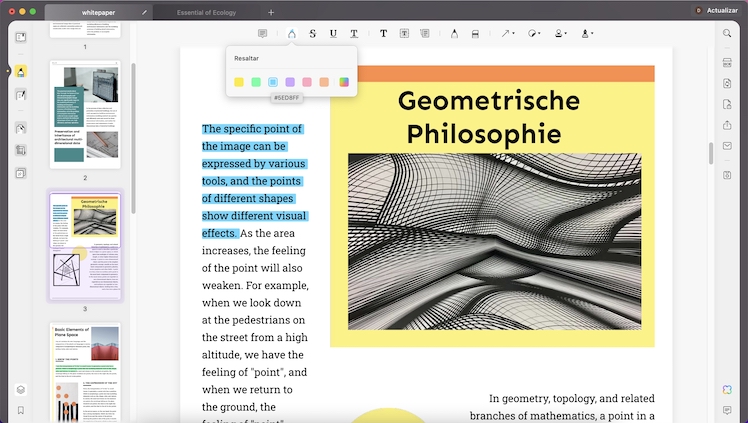Activate the underline text tool
Screen dimensions: 748x423
click(x=333, y=33)
